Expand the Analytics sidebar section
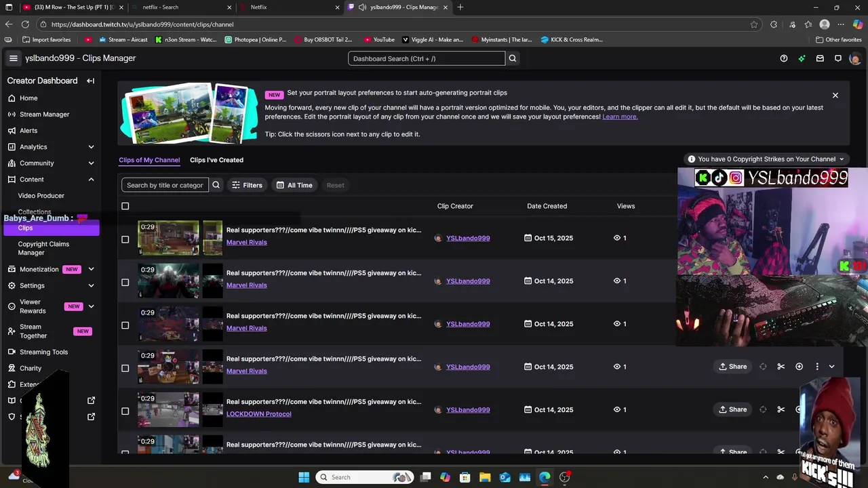The width and height of the screenshot is (868, 488). pos(91,147)
